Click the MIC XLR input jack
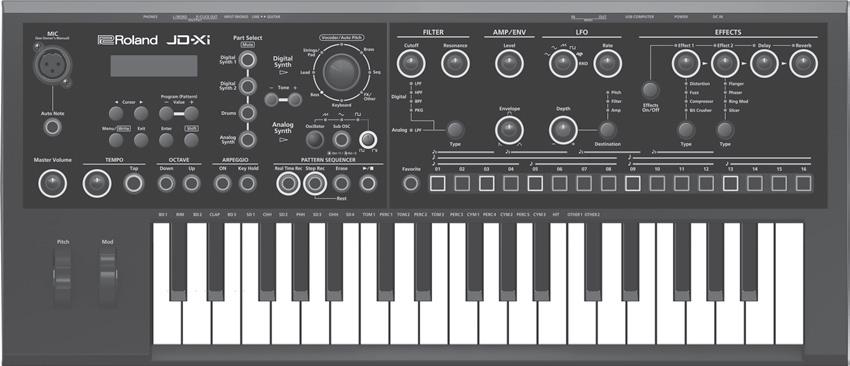The image size is (850, 366). point(52,64)
